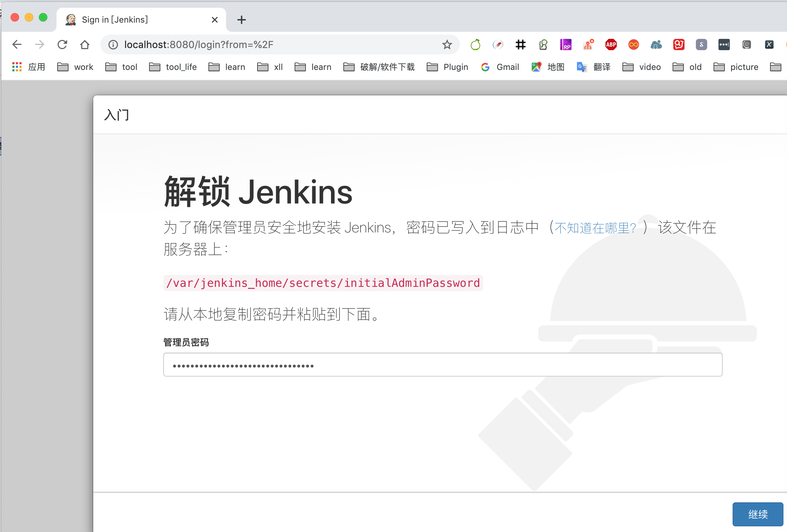The image size is (787, 532).
Task: Go back with the back arrow
Action: (x=17, y=45)
